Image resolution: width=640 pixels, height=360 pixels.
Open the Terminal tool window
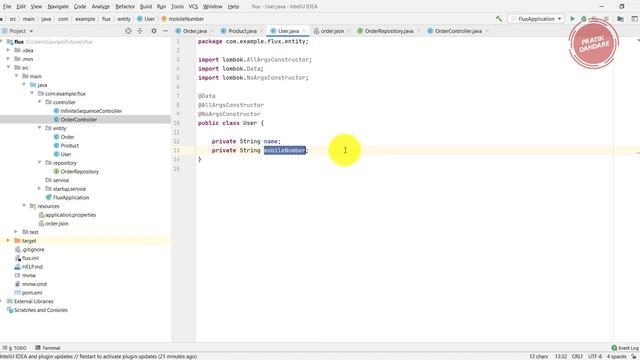coord(48,348)
